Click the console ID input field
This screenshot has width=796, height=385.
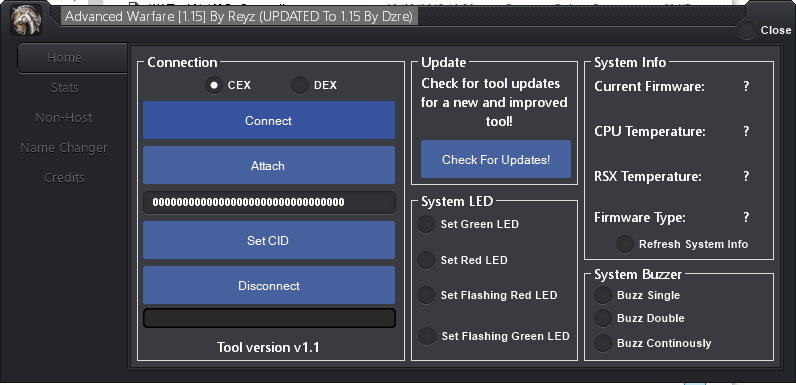269,203
